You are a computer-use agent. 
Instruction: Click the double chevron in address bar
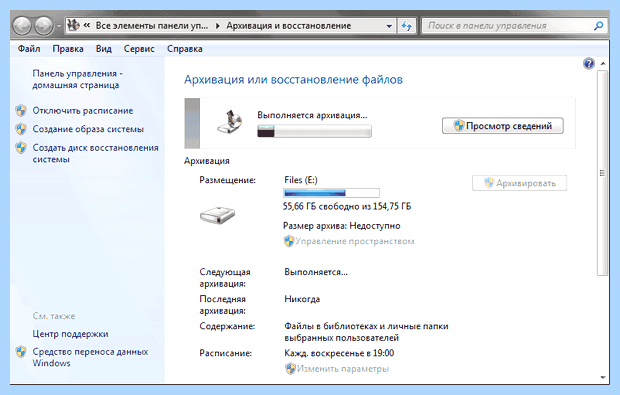coord(87,26)
